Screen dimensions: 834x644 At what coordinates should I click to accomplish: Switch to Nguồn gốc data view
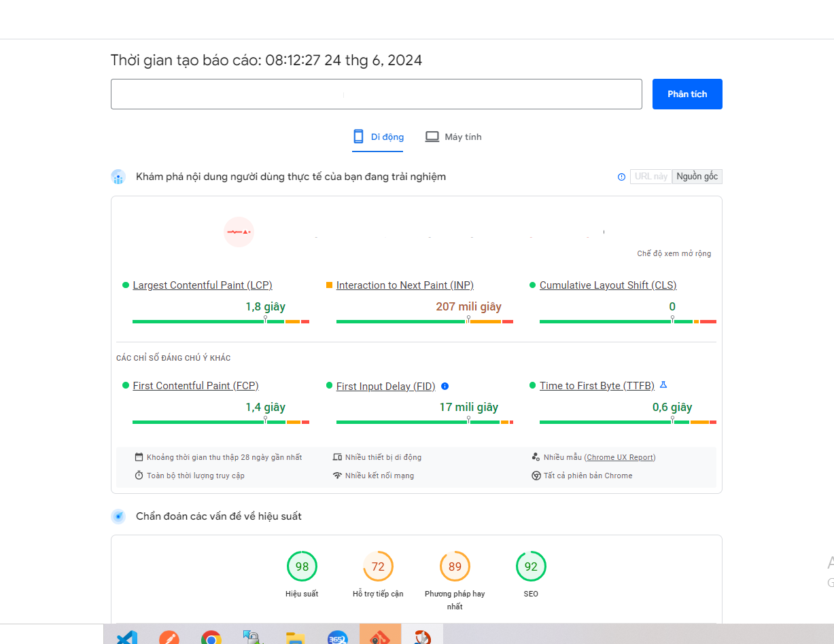click(697, 177)
